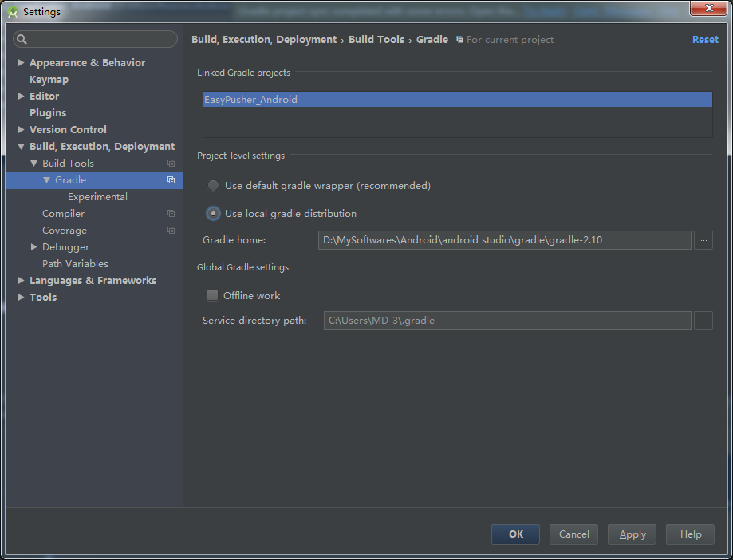Open the Coverage settings page

[x=65, y=231]
